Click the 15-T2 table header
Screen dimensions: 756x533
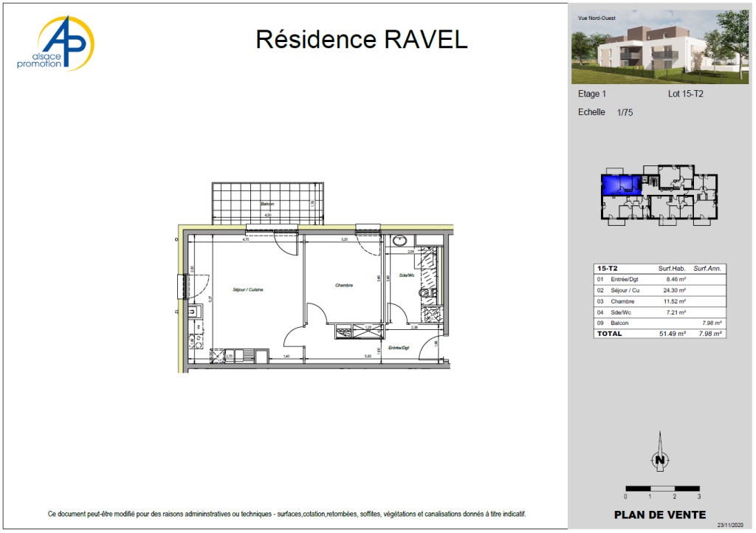[607, 269]
